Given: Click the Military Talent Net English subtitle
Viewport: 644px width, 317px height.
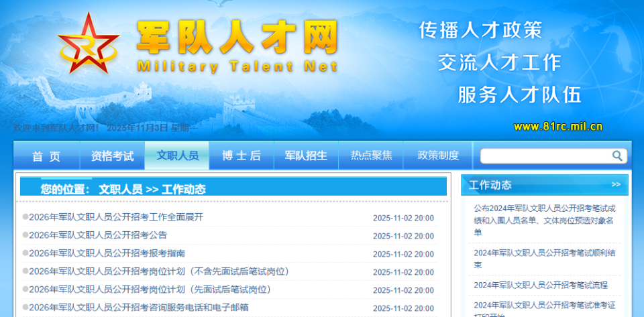Looking at the screenshot, I should pyautogui.click(x=237, y=66).
